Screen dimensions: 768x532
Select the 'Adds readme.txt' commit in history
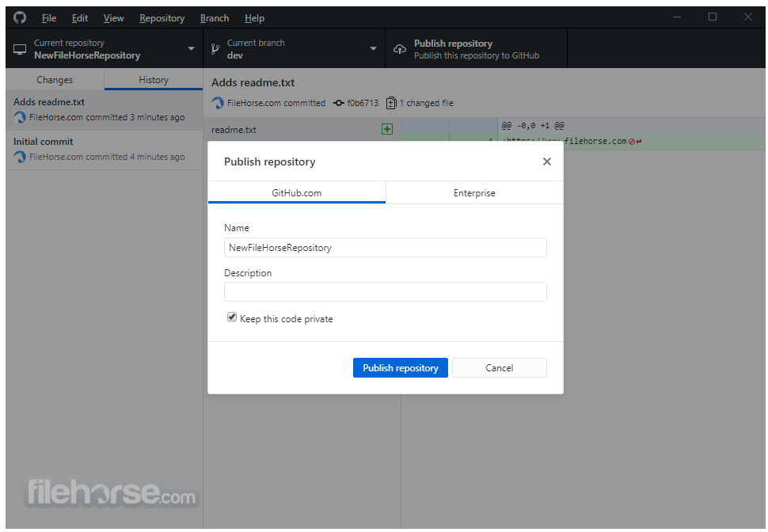(x=105, y=110)
